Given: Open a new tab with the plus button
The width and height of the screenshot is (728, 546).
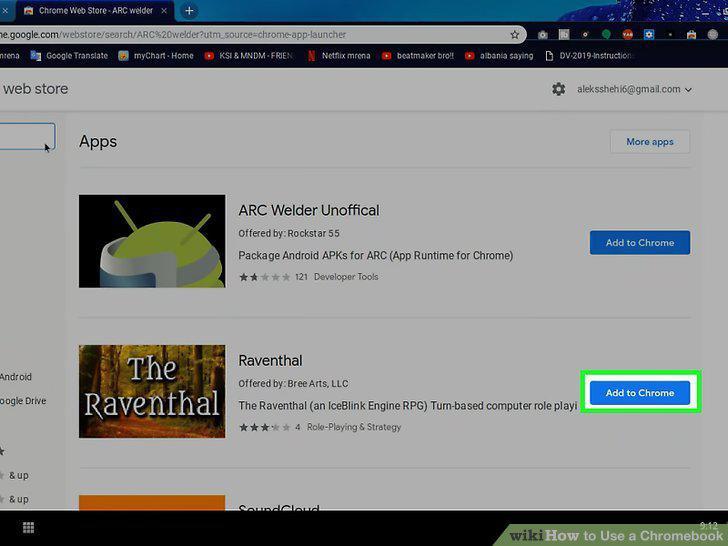Looking at the screenshot, I should tap(189, 11).
